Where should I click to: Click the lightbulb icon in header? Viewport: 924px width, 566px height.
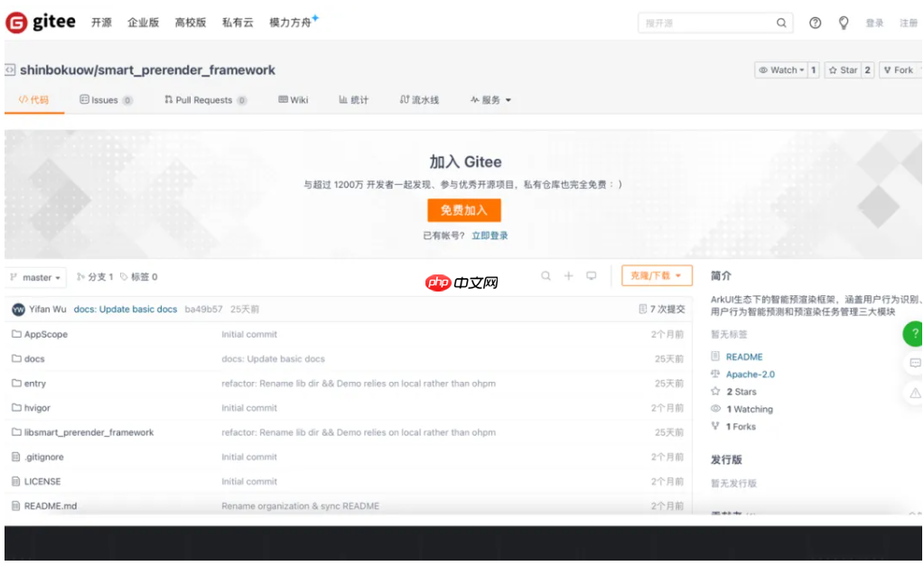pyautogui.click(x=844, y=23)
